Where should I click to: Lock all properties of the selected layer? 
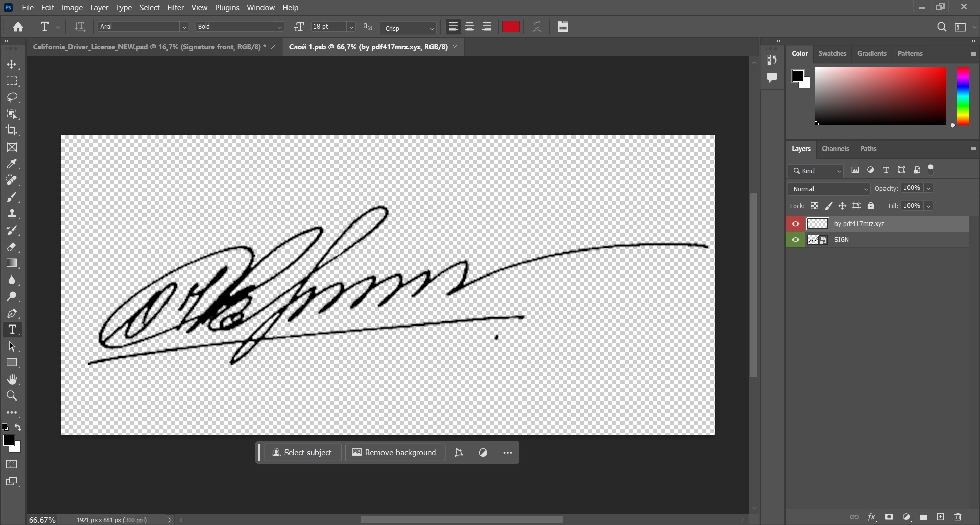tap(871, 206)
